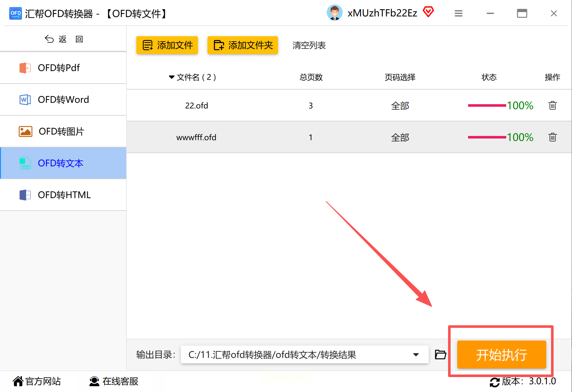Delete the 22.ofd row with trash icon

[x=553, y=105]
